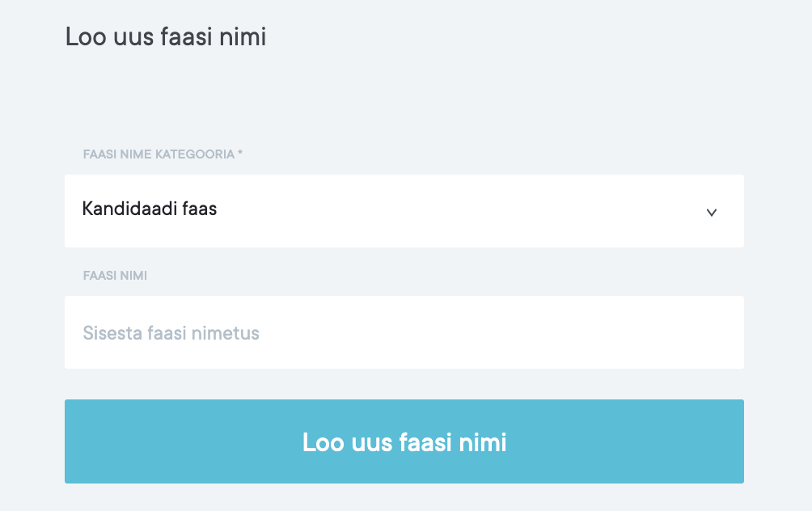Select the category combo box
The height and width of the screenshot is (511, 812).
click(x=404, y=211)
